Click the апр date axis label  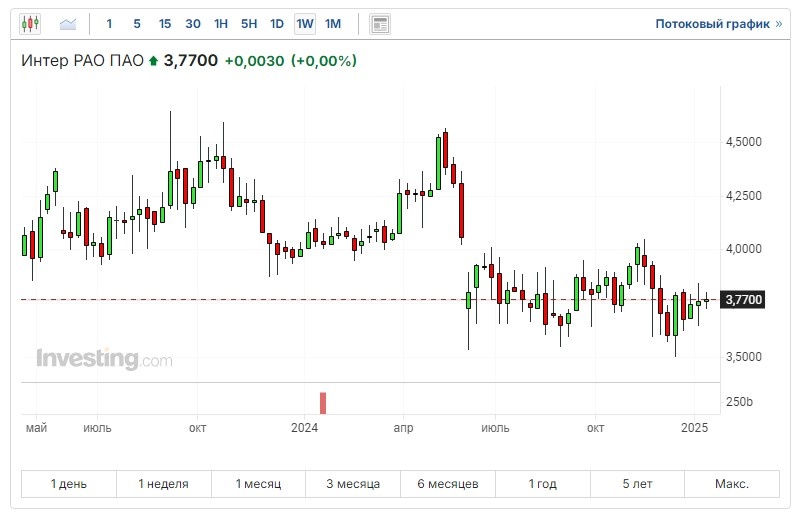pyautogui.click(x=404, y=428)
